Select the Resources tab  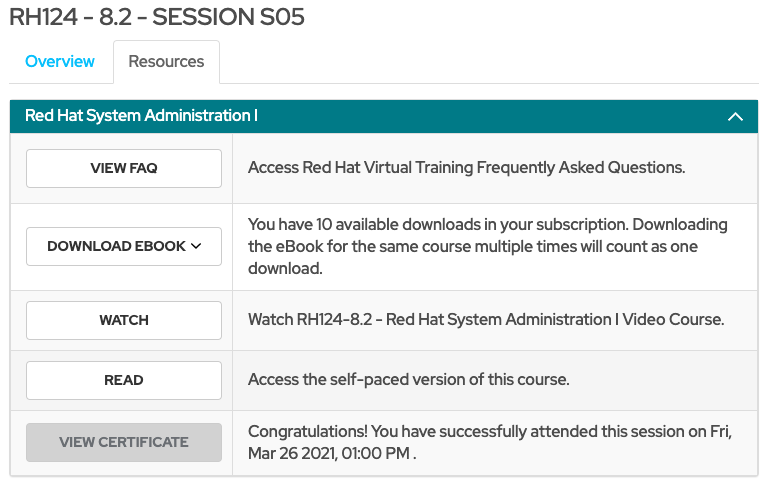coord(166,62)
